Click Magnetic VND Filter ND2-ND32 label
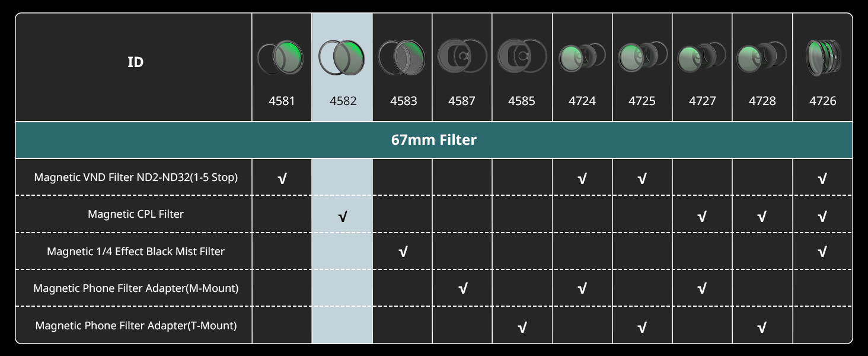 click(136, 177)
